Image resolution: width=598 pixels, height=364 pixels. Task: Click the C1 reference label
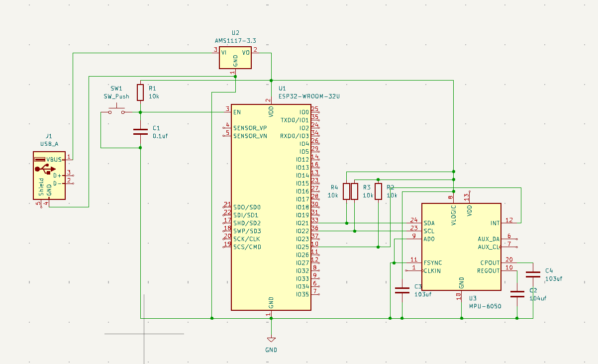(x=156, y=128)
